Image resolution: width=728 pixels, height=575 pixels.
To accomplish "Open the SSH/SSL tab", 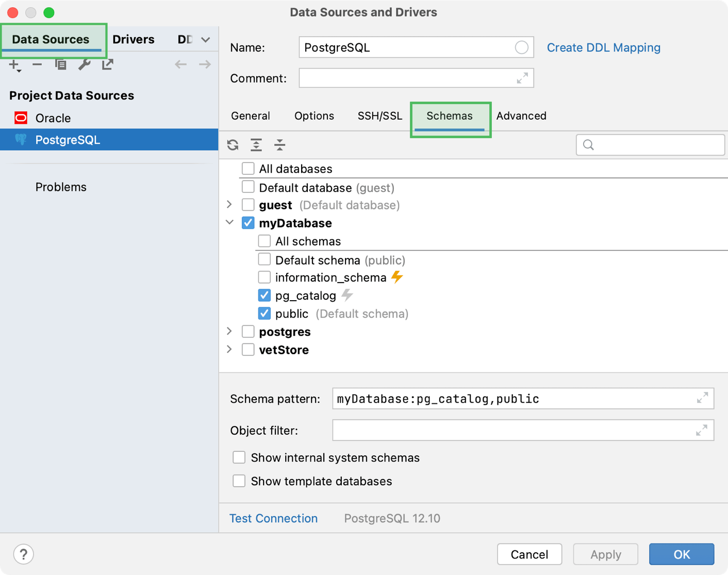I will pyautogui.click(x=380, y=116).
